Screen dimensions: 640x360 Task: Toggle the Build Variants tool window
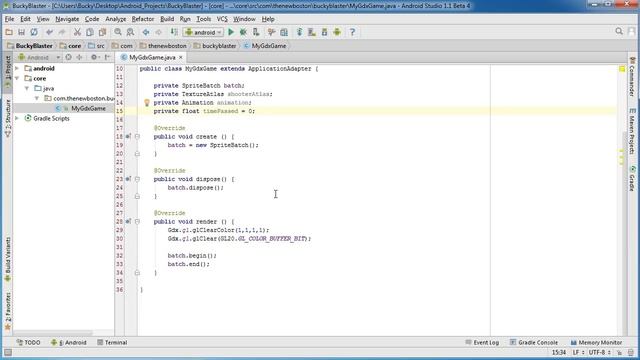pyautogui.click(x=7, y=260)
